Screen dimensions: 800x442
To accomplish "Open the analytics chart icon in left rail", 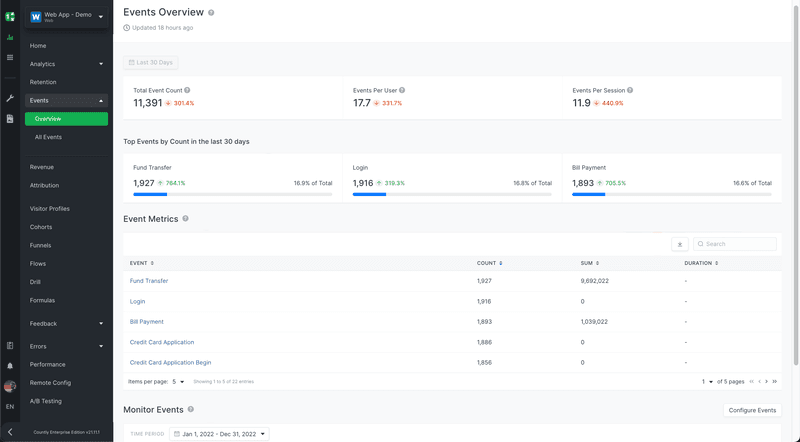I will (x=10, y=38).
